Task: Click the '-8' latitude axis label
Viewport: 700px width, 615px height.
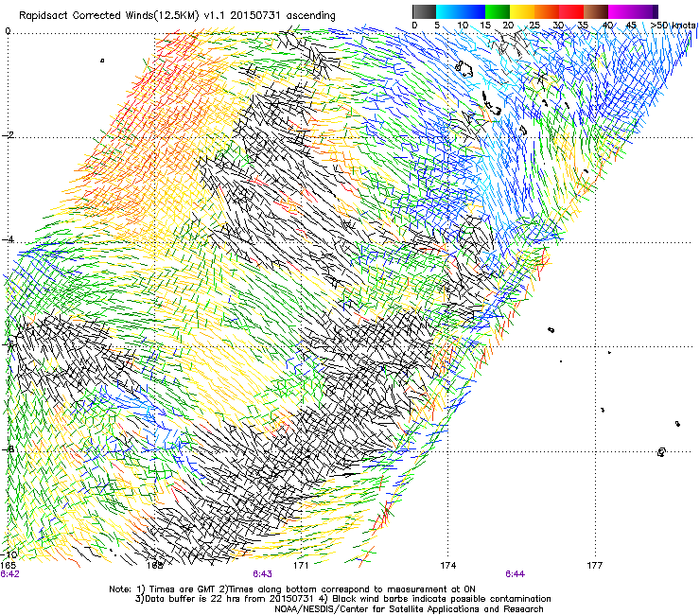Action: click(x=8, y=448)
